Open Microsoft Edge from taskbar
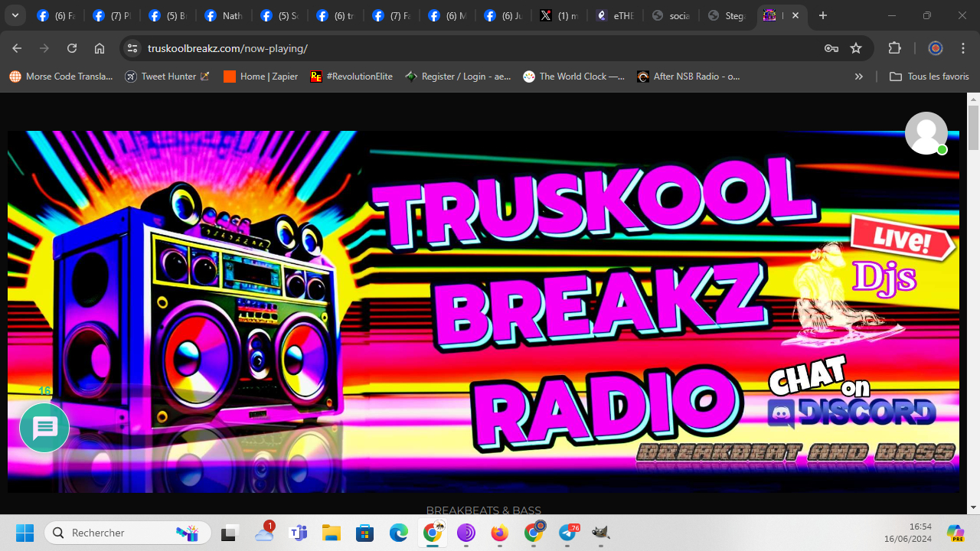Image resolution: width=980 pixels, height=551 pixels. tap(399, 533)
